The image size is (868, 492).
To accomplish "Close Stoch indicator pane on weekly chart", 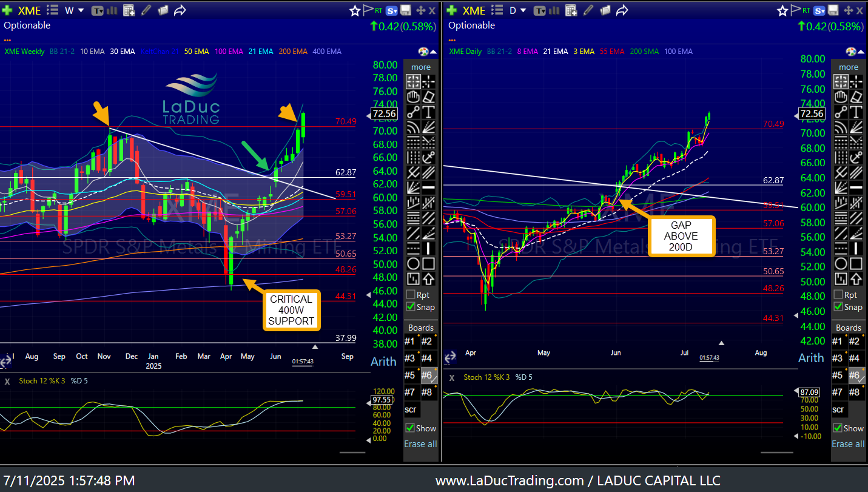I will pos(7,382).
